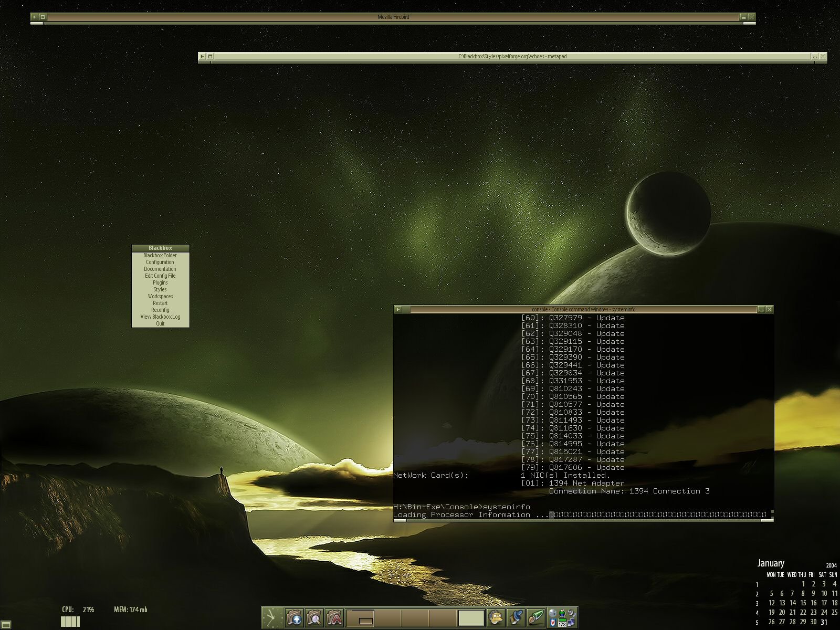Image resolution: width=840 pixels, height=630 pixels.
Task: Click the round S tray icon
Action: (x=552, y=613)
